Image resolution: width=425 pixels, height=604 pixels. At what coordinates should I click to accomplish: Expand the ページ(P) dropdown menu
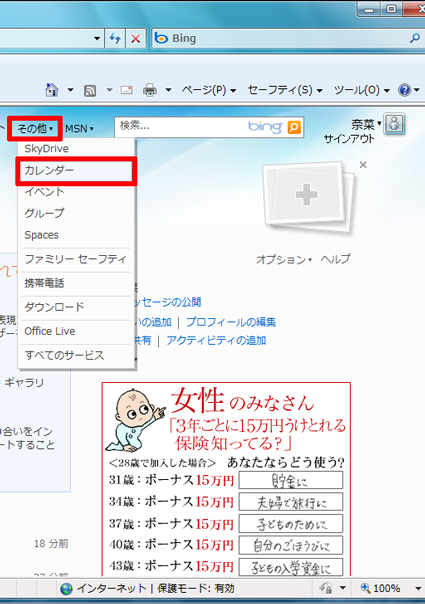(x=208, y=90)
